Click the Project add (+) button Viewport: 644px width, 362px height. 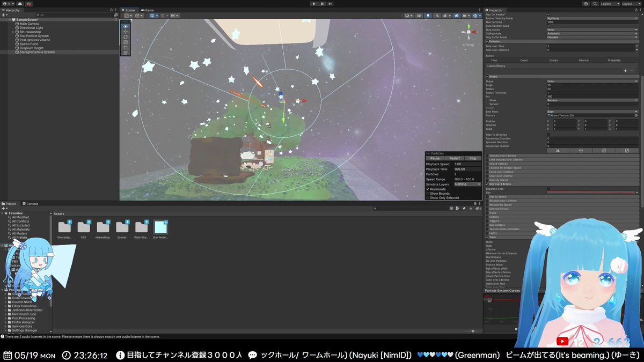(x=4, y=208)
